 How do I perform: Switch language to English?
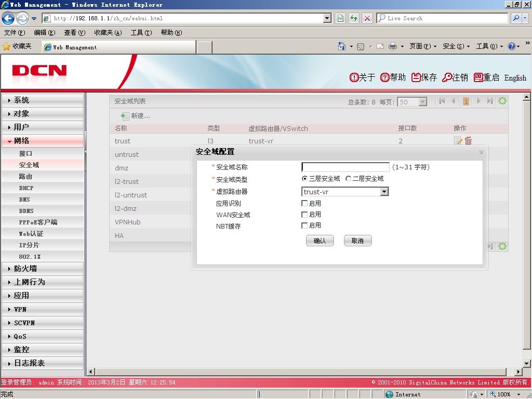[x=515, y=78]
